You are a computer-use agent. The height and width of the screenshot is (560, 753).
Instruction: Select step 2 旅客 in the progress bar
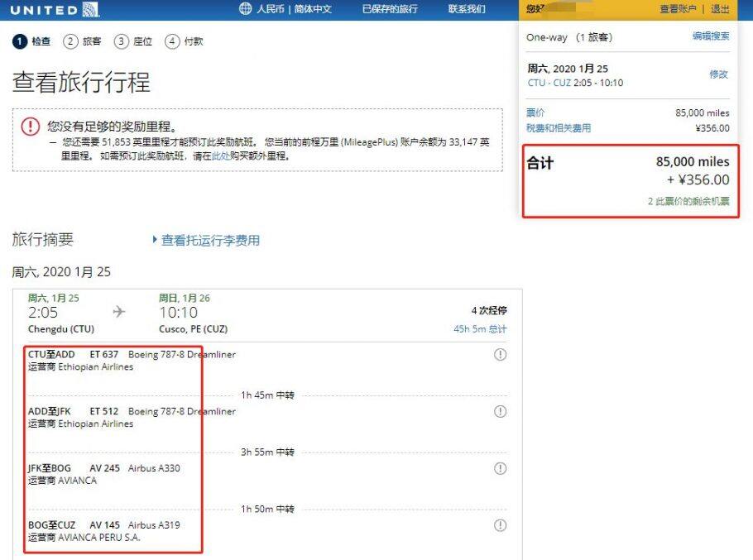click(x=82, y=41)
